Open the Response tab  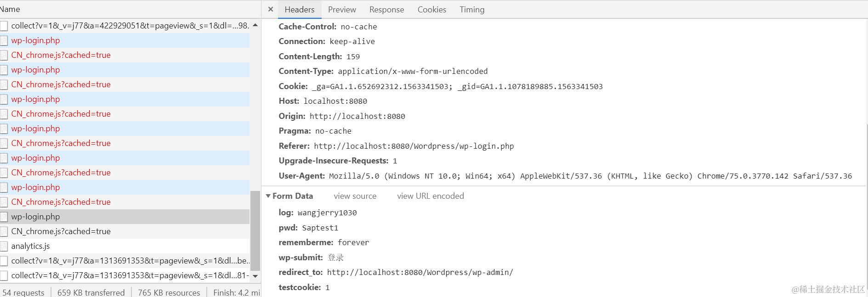tap(386, 10)
